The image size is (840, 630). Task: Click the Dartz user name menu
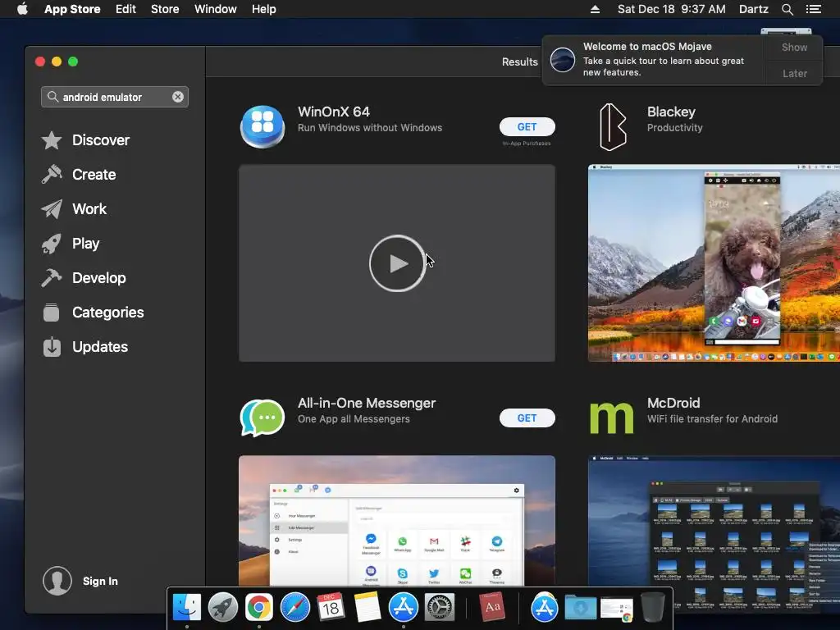[753, 9]
